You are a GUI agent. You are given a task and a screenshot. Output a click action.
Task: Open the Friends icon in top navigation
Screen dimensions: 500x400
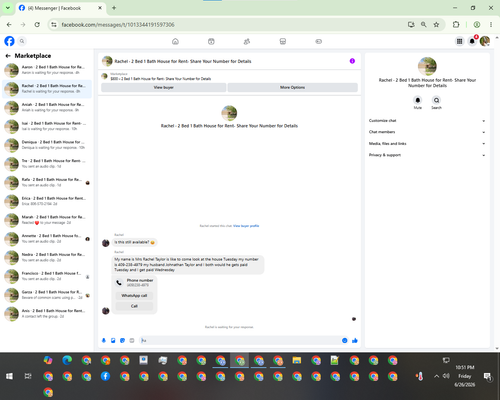[x=247, y=41]
